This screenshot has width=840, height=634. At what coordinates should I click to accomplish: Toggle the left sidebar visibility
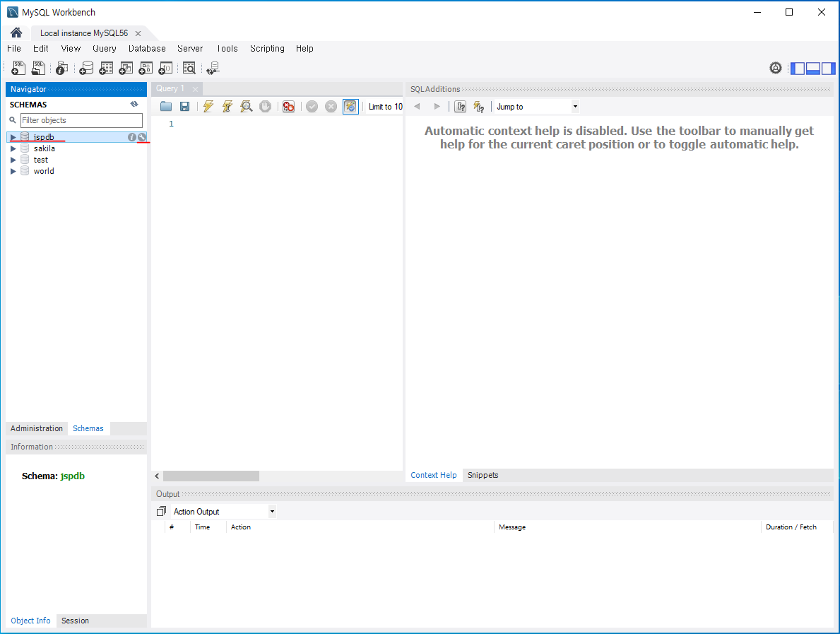798,68
